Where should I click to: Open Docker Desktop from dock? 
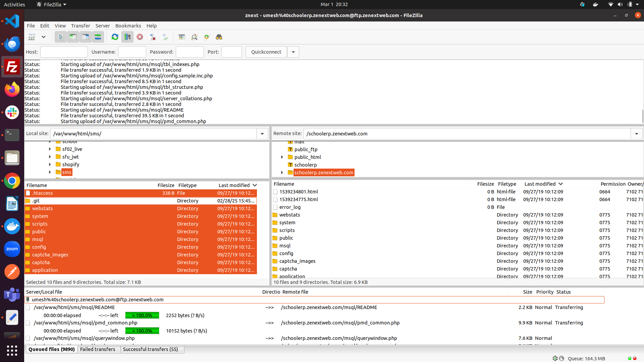coord(12,226)
